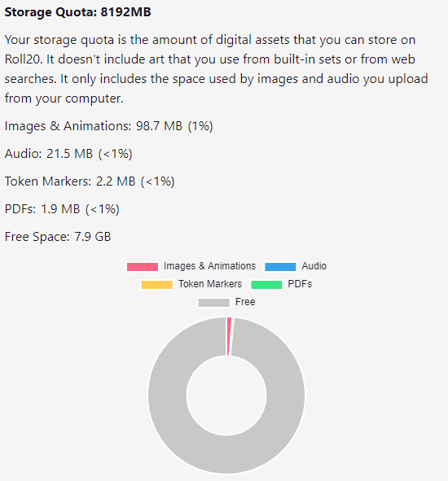Image resolution: width=448 pixels, height=481 pixels.
Task: Click the gray Free legend swatch
Action: pos(213,303)
